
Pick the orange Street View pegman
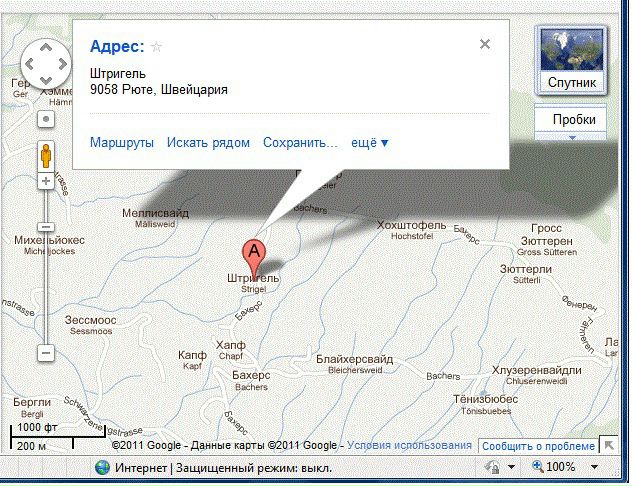click(46, 156)
